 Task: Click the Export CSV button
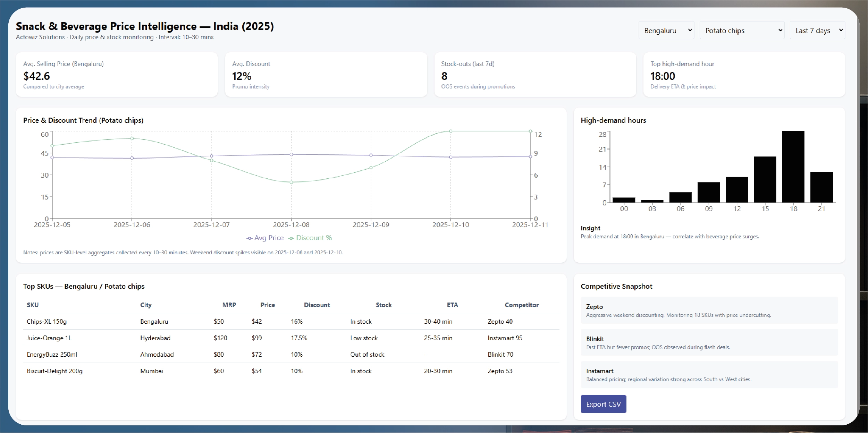pos(603,404)
